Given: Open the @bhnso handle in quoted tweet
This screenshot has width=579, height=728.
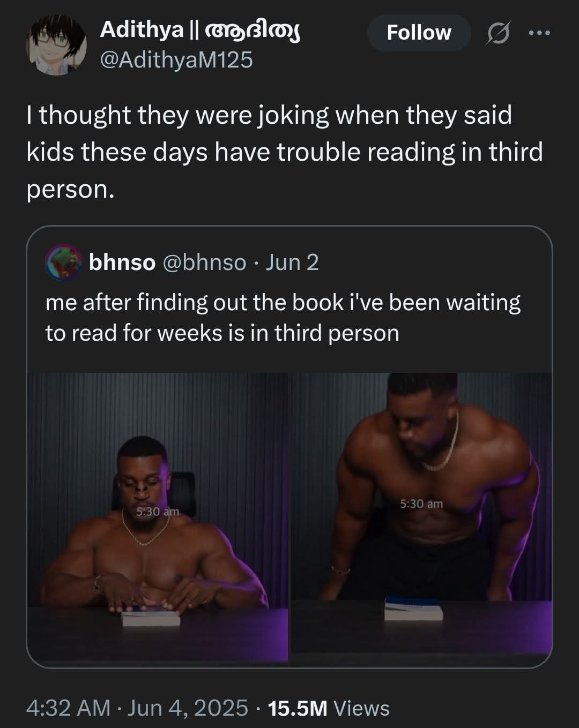Looking at the screenshot, I should click(204, 262).
